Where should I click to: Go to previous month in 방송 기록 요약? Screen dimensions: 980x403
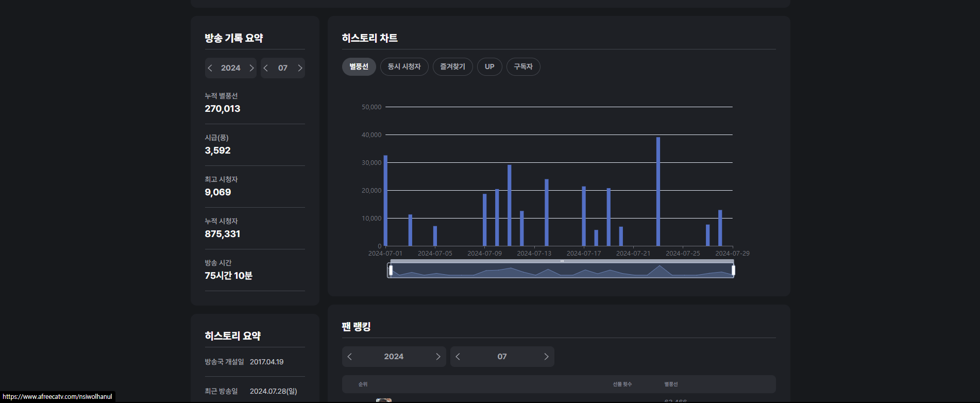(x=266, y=68)
